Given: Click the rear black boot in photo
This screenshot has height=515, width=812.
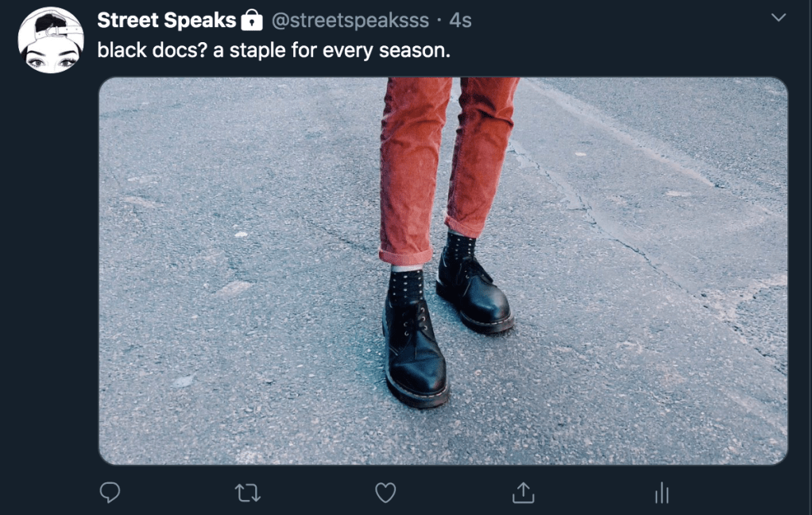Looking at the screenshot, I should point(474,292).
